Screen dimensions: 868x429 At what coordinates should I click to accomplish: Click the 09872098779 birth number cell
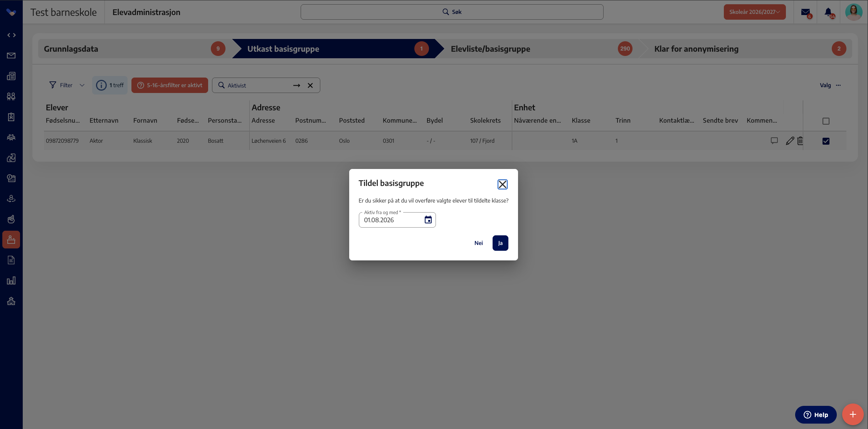(62, 141)
